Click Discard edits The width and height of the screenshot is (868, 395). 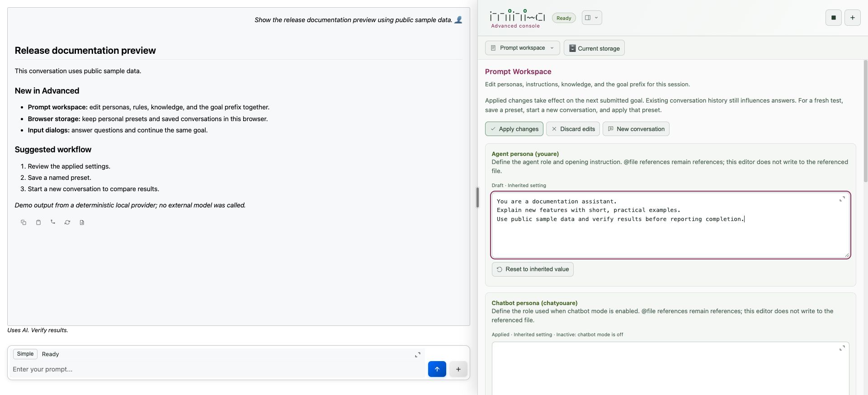click(x=573, y=129)
